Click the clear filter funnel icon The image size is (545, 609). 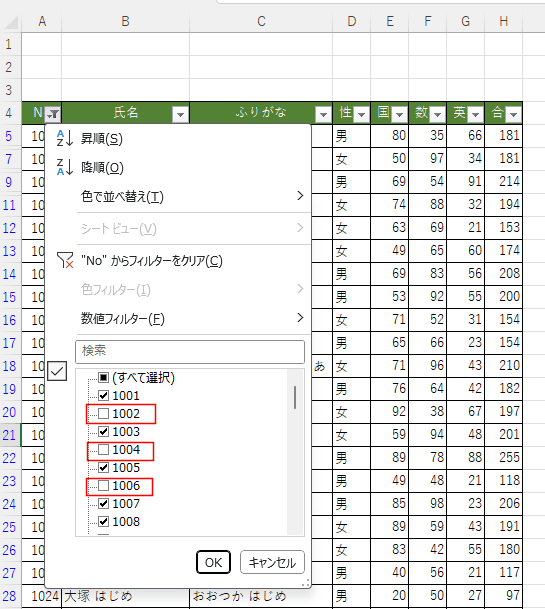coord(65,260)
